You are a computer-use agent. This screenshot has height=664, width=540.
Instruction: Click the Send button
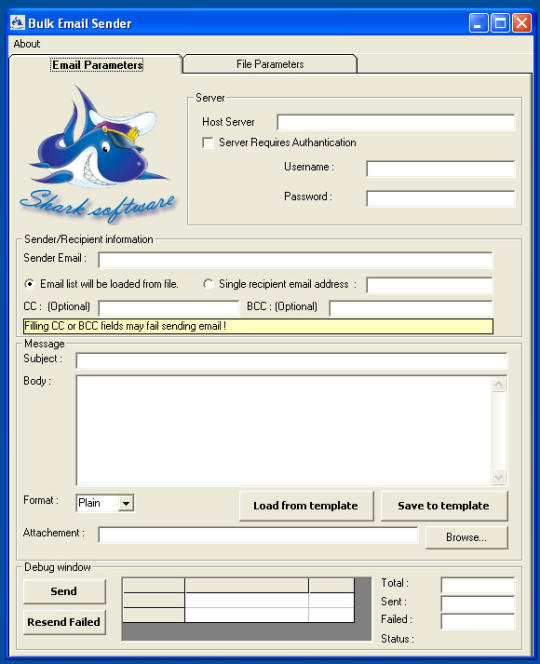64,591
